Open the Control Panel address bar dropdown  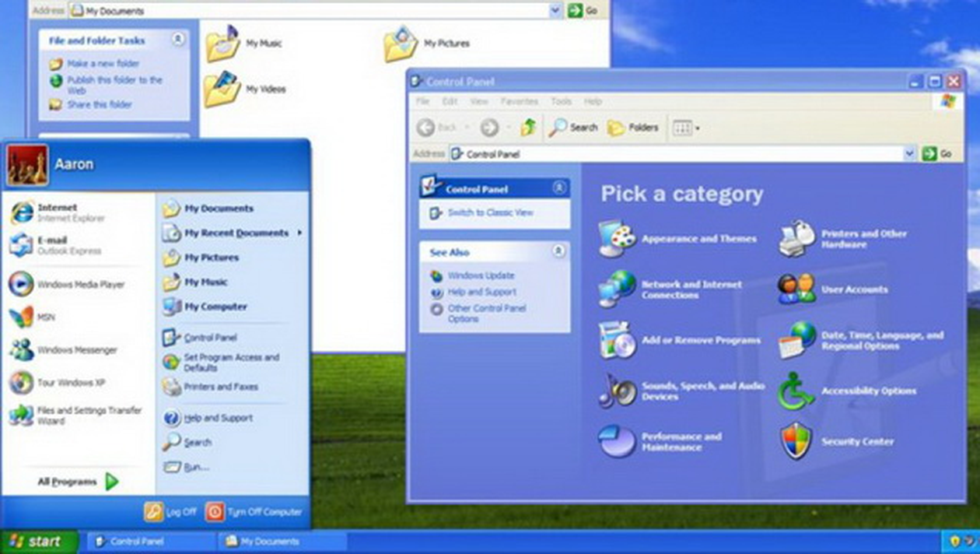tap(909, 154)
